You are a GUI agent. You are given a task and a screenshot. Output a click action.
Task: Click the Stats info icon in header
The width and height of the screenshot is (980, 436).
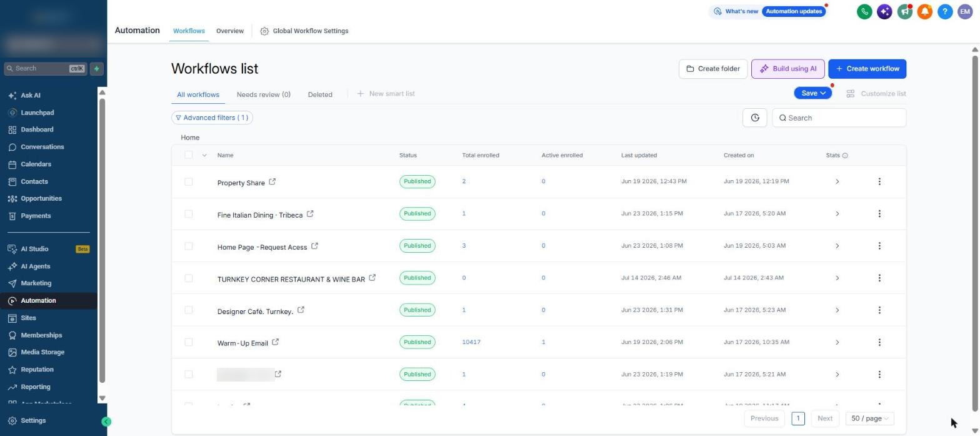coord(845,155)
